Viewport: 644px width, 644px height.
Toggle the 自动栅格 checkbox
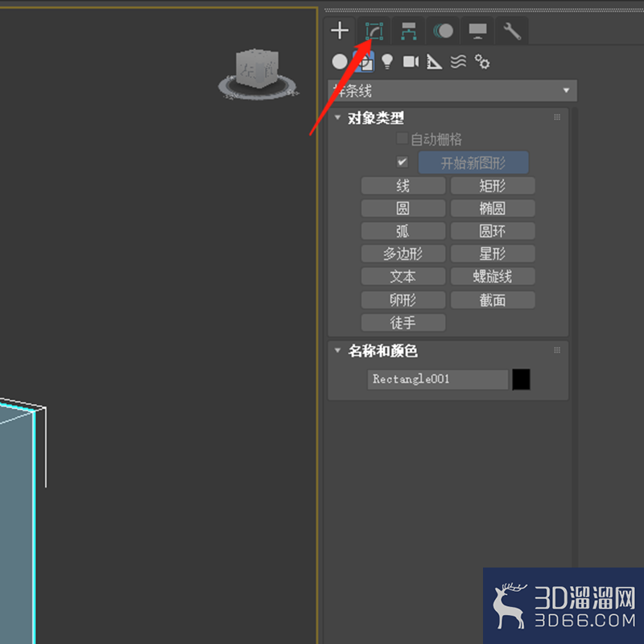[402, 138]
